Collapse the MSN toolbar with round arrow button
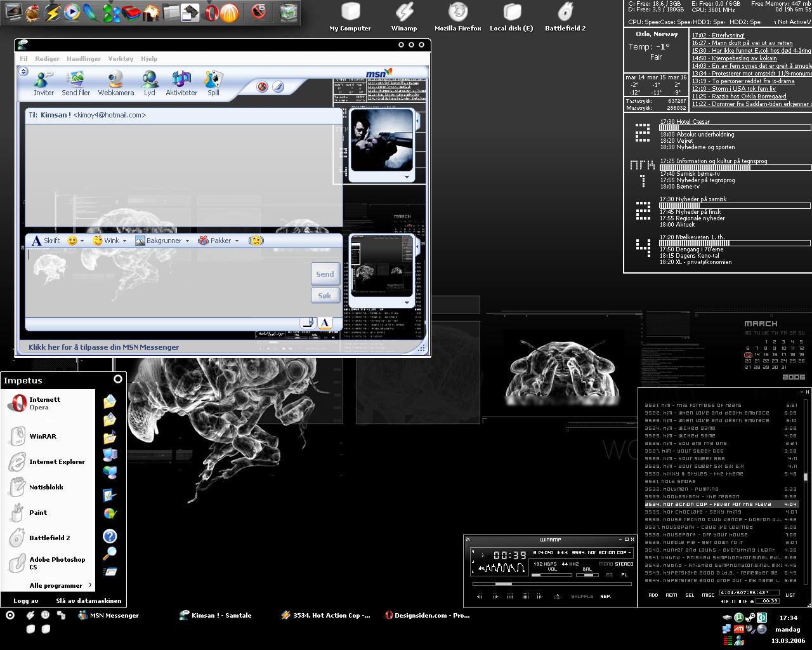Image resolution: width=812 pixels, height=650 pixels. 23,71
